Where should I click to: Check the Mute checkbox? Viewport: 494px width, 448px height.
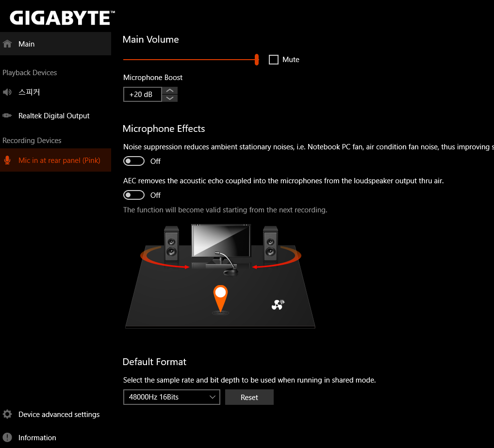click(x=274, y=60)
